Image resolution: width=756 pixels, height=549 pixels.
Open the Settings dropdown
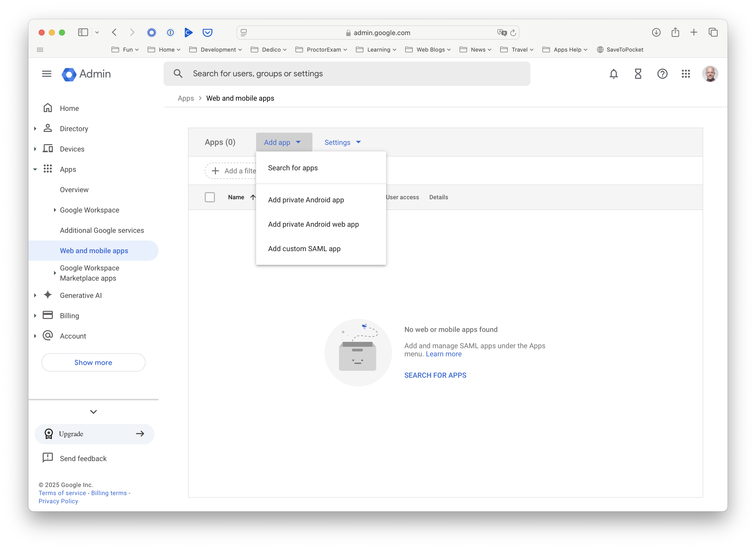point(343,142)
